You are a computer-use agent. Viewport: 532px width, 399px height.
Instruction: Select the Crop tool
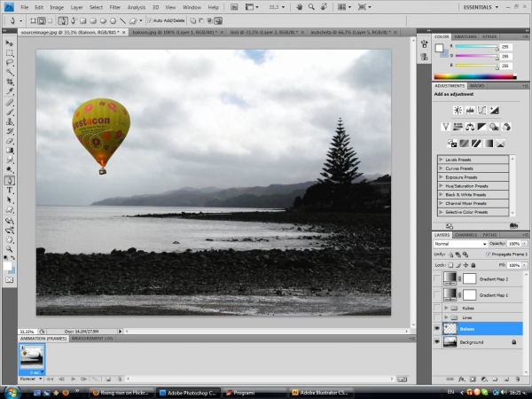(x=10, y=82)
